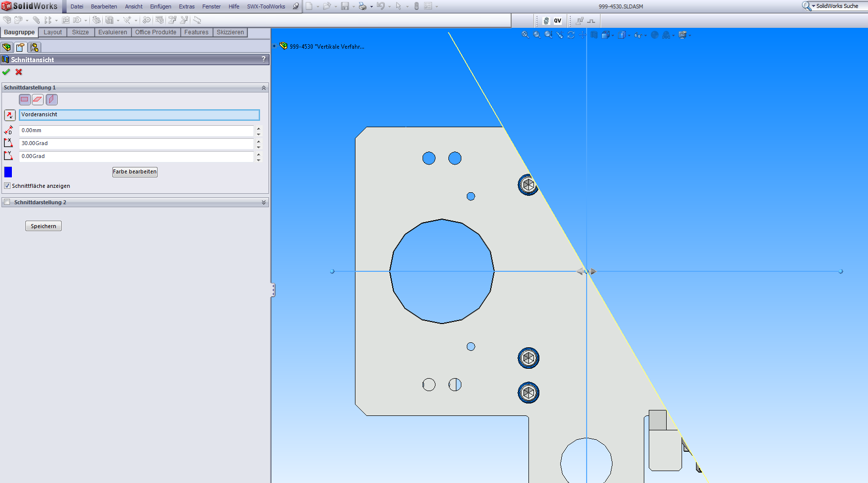The width and height of the screenshot is (868, 483).
Task: Click the Undo icon
Action: [x=381, y=6]
